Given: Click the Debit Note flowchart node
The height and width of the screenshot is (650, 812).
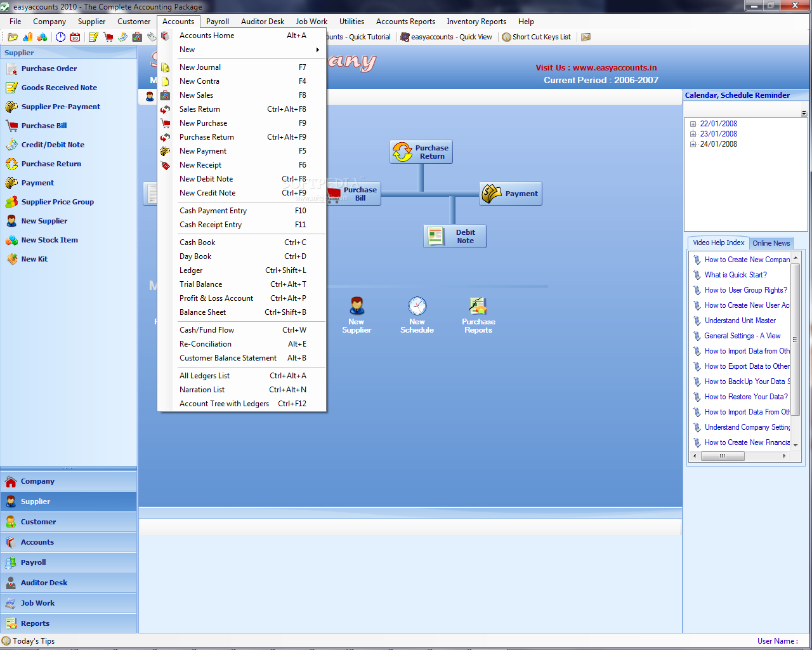Looking at the screenshot, I should point(455,236).
